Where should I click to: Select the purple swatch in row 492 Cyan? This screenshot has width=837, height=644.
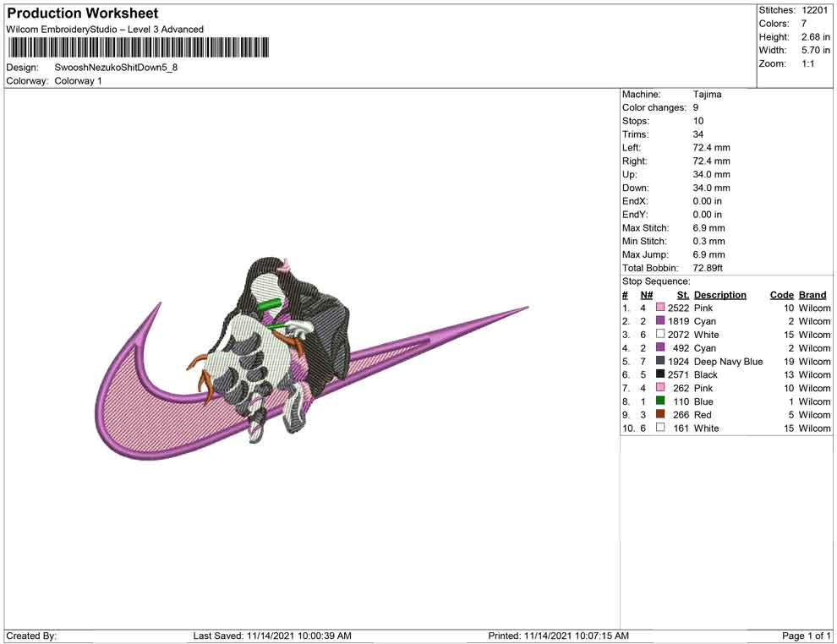pyautogui.click(x=660, y=347)
